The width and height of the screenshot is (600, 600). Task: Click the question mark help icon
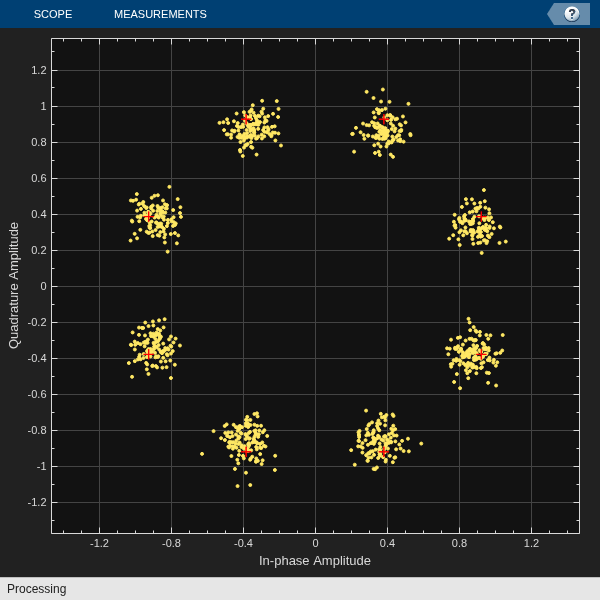pyautogui.click(x=572, y=14)
